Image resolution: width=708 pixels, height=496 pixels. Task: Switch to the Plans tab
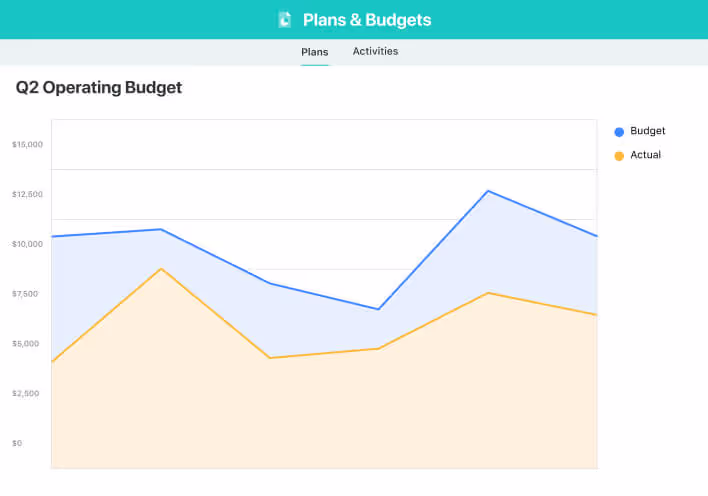(x=315, y=52)
